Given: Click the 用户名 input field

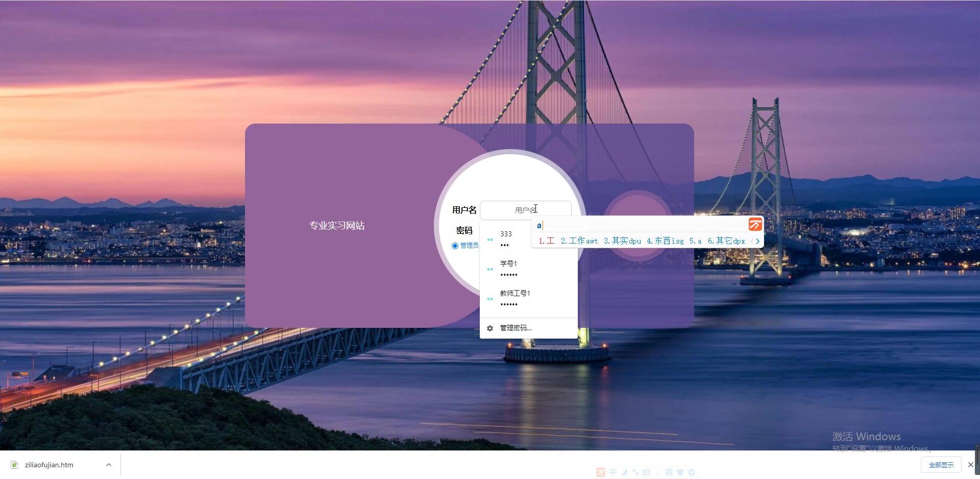Looking at the screenshot, I should 525,210.
